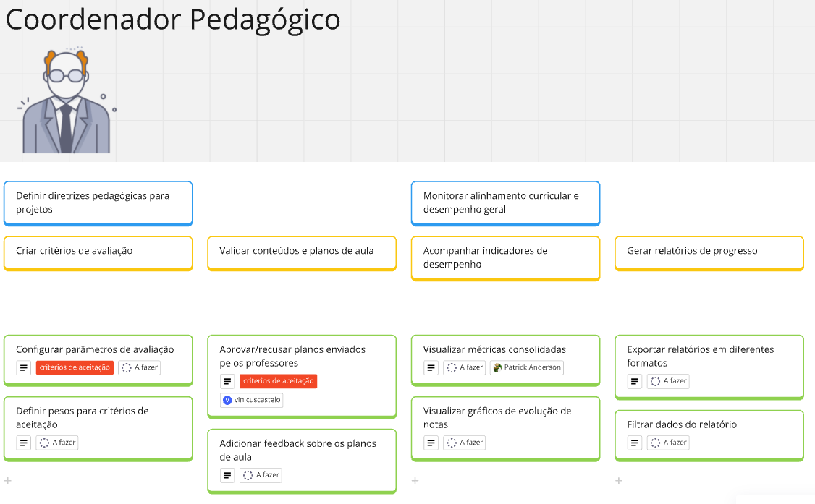Click Patrick Anderson assignee chip
Screen dimensions: 815x504
[x=526, y=367]
